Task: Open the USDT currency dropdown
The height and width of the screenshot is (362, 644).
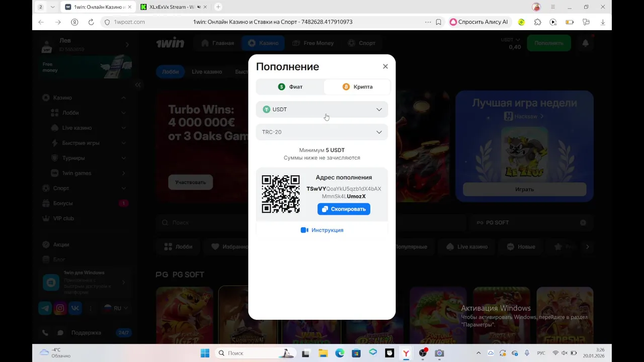Action: click(322, 109)
